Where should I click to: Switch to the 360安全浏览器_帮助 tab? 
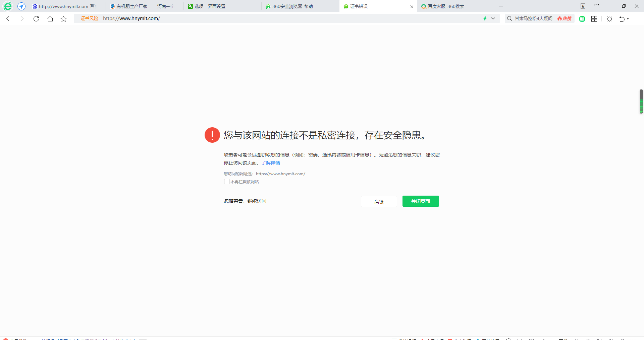coord(300,6)
